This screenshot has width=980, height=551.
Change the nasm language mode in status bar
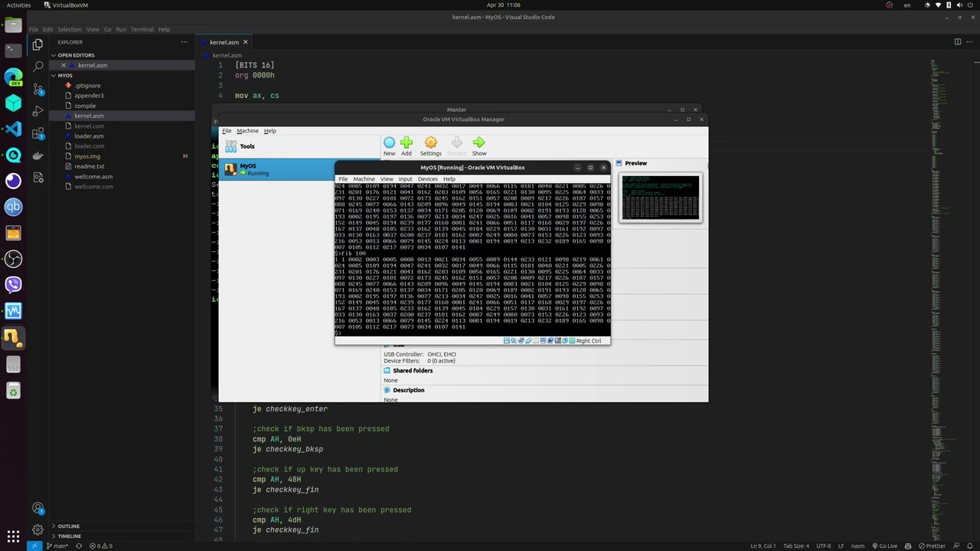857,546
